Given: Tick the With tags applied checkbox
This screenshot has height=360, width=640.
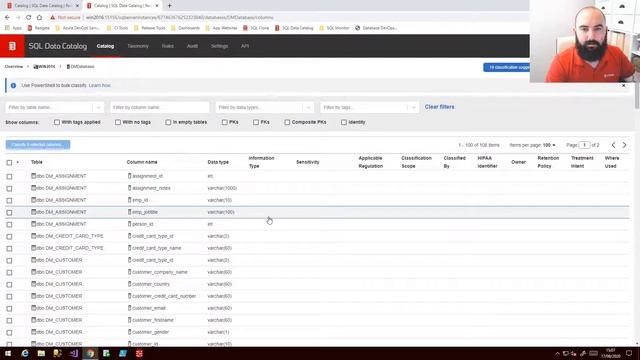Looking at the screenshot, I should point(57,122).
